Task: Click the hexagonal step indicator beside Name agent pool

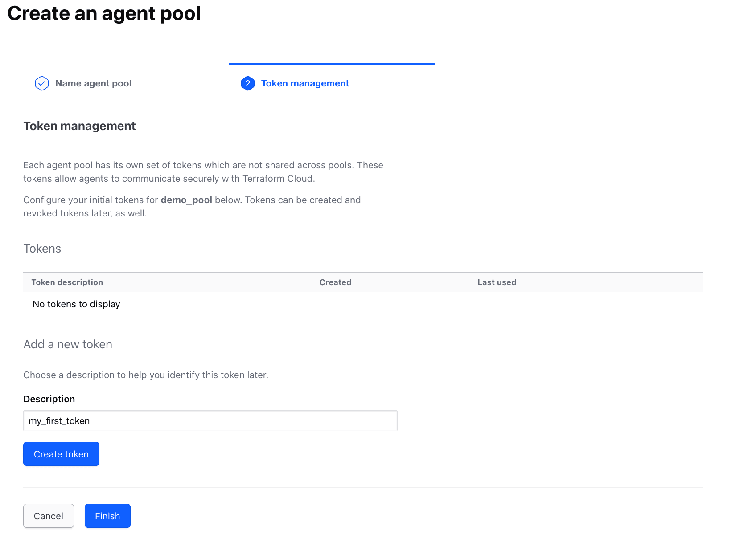Action: [41, 83]
